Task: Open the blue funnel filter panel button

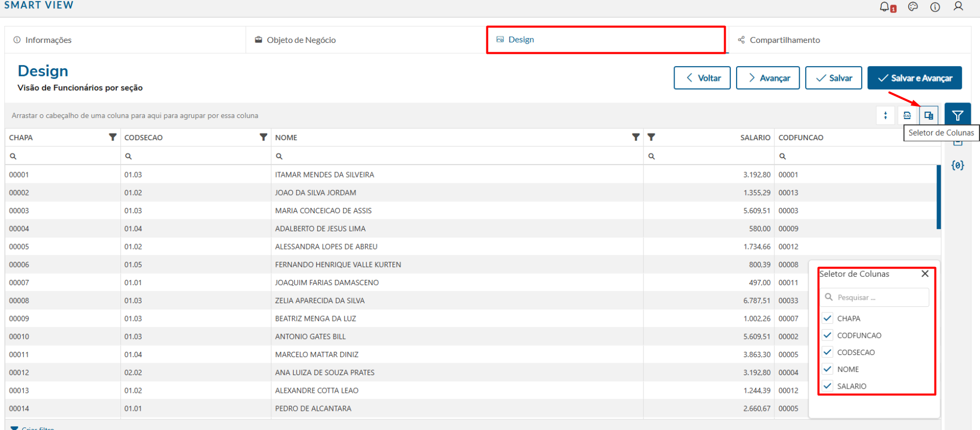Action: [x=958, y=115]
